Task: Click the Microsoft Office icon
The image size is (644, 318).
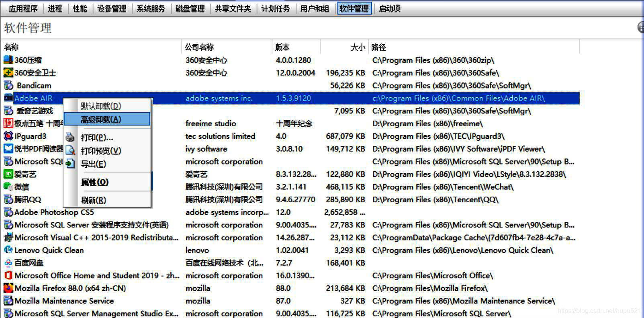Action: (8, 276)
